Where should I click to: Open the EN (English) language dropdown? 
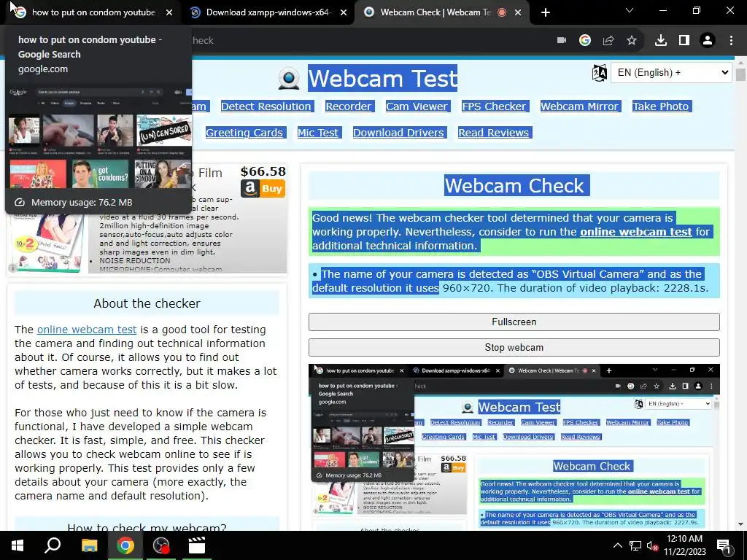671,73
